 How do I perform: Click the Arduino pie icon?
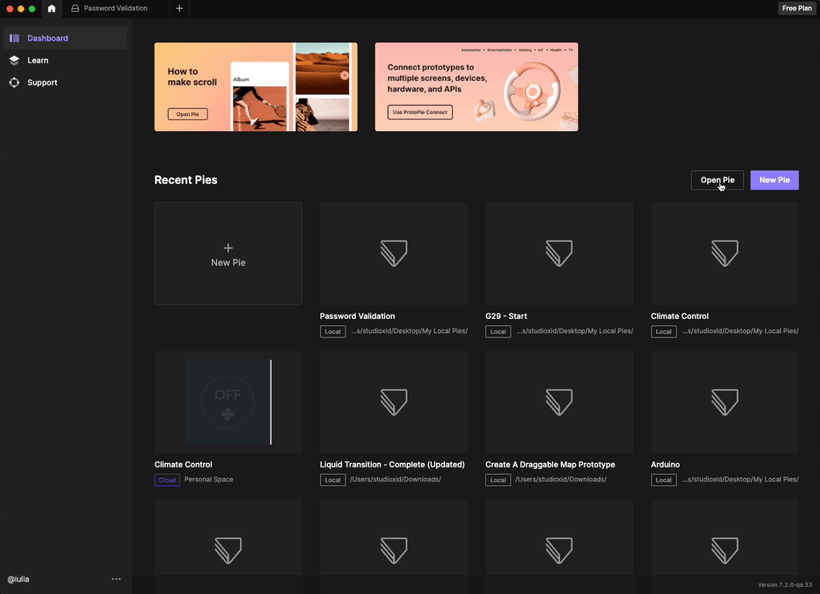pyautogui.click(x=725, y=402)
